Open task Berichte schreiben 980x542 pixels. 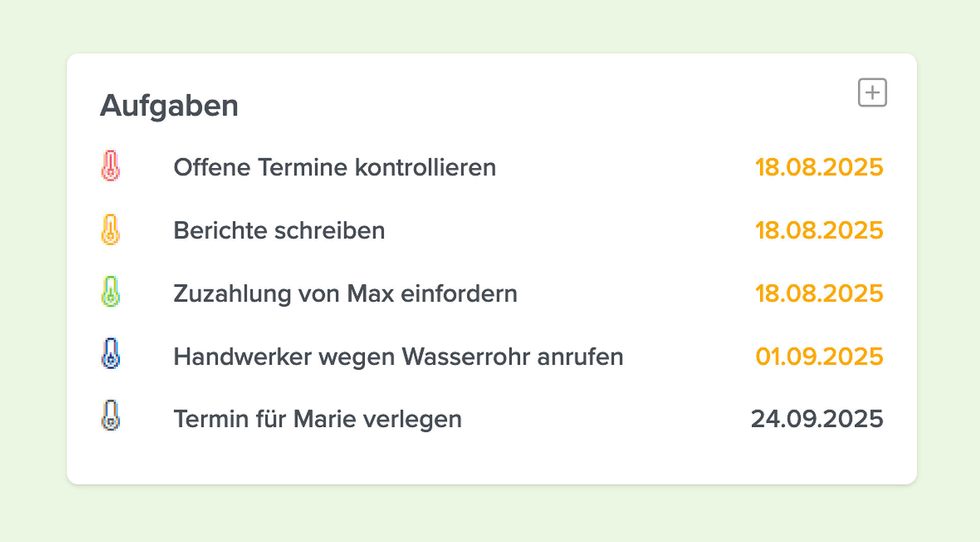279,230
